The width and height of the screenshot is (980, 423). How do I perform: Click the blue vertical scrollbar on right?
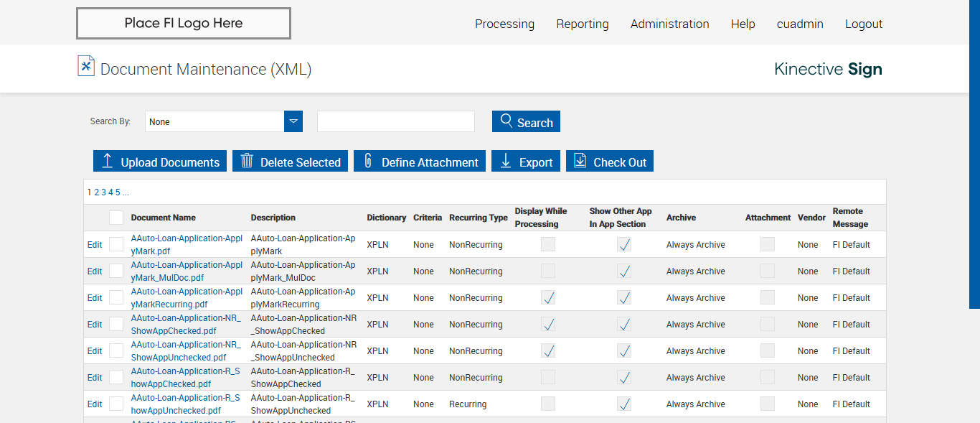click(x=974, y=154)
